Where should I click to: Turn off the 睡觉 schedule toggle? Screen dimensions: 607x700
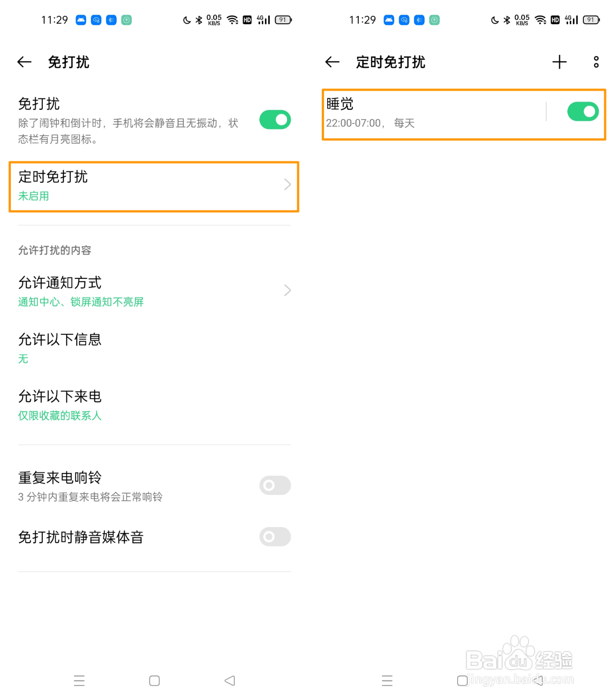tap(582, 112)
